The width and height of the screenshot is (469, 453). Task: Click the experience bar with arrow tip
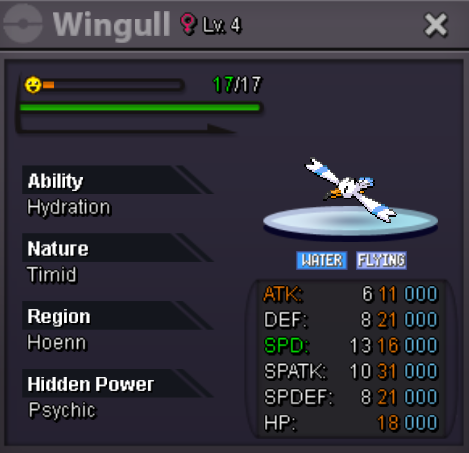pos(127,128)
